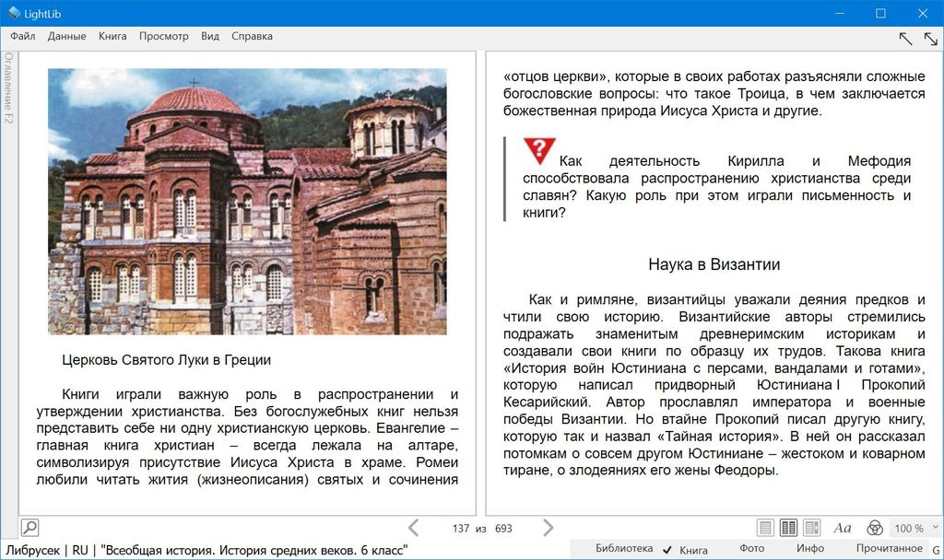Open color scheme circles icon

point(875,528)
